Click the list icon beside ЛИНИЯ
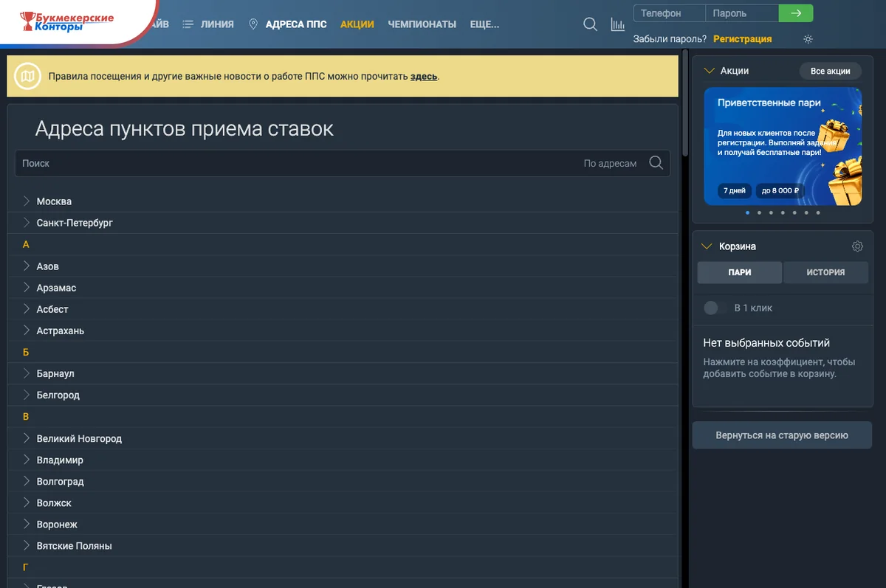The width and height of the screenshot is (886, 588). [188, 24]
